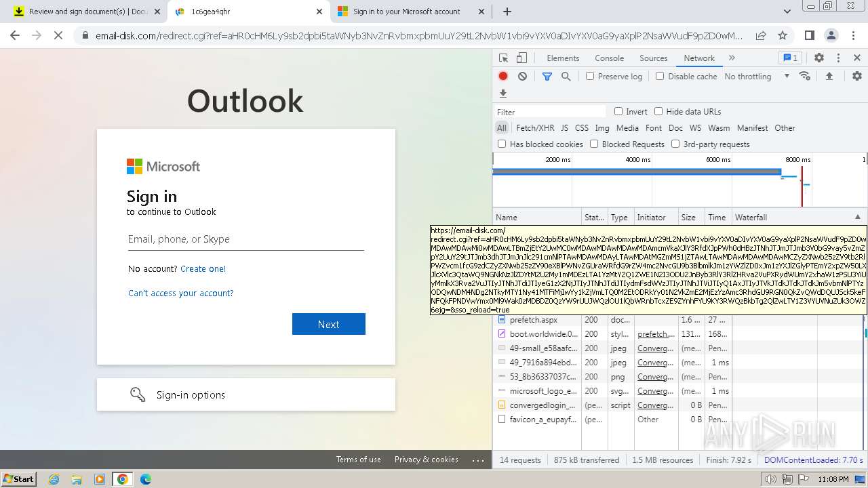Open Windows Explorer from taskbar

(x=77, y=479)
